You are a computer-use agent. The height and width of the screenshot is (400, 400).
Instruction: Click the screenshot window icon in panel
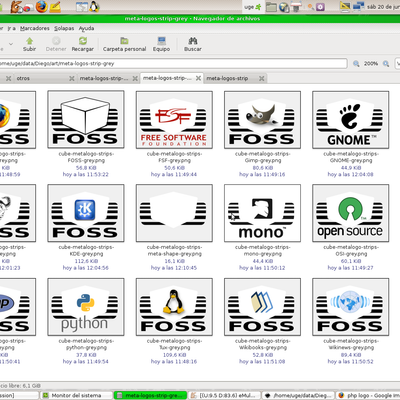coord(82,7)
